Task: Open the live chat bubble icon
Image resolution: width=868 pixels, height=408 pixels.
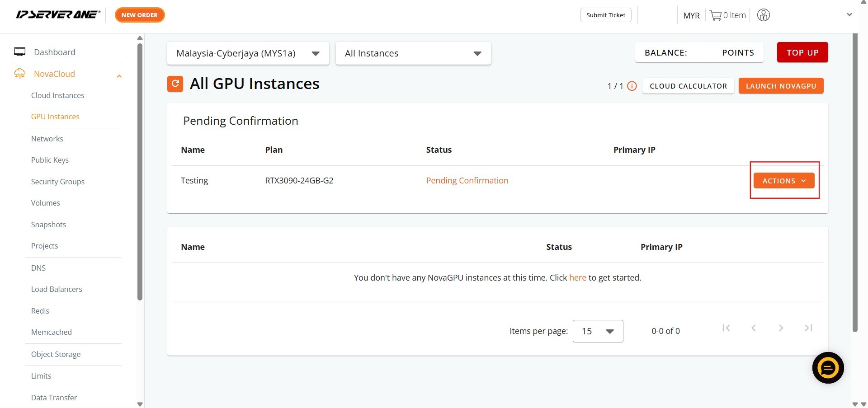Action: (828, 368)
